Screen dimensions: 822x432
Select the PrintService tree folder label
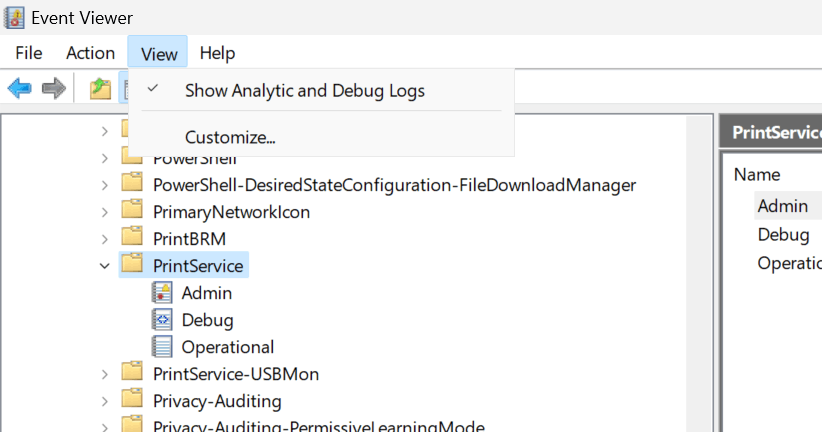pos(198,266)
